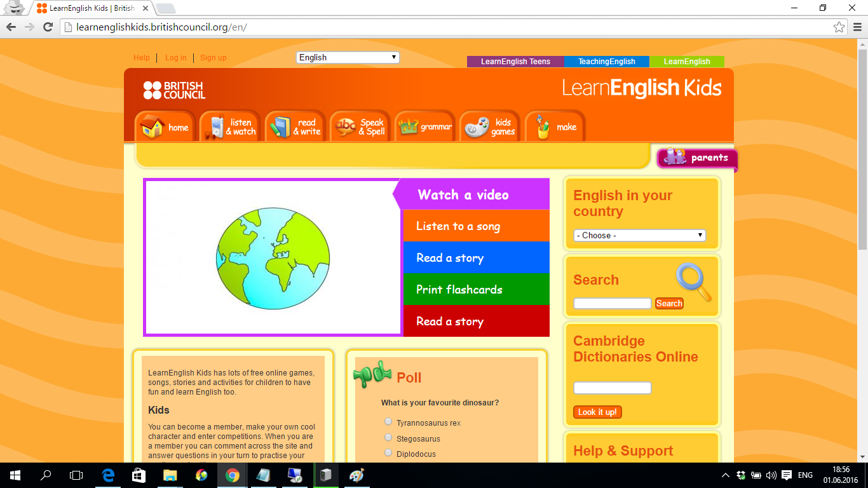Open File Explorer from the taskbar
The height and width of the screenshot is (488, 868).
click(170, 475)
